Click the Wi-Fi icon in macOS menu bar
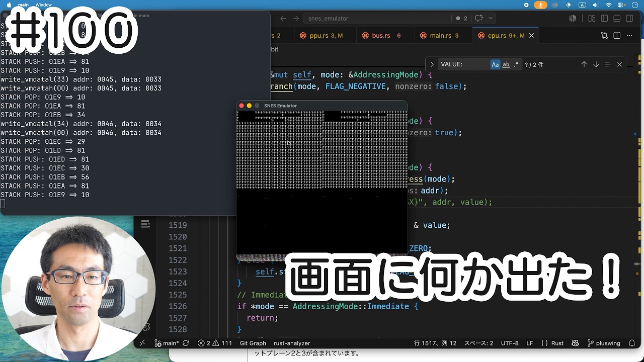 pos(609,5)
